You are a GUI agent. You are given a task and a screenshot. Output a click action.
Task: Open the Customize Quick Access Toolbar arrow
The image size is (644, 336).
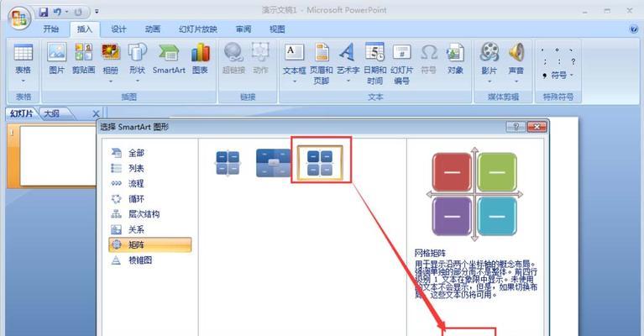(97, 12)
